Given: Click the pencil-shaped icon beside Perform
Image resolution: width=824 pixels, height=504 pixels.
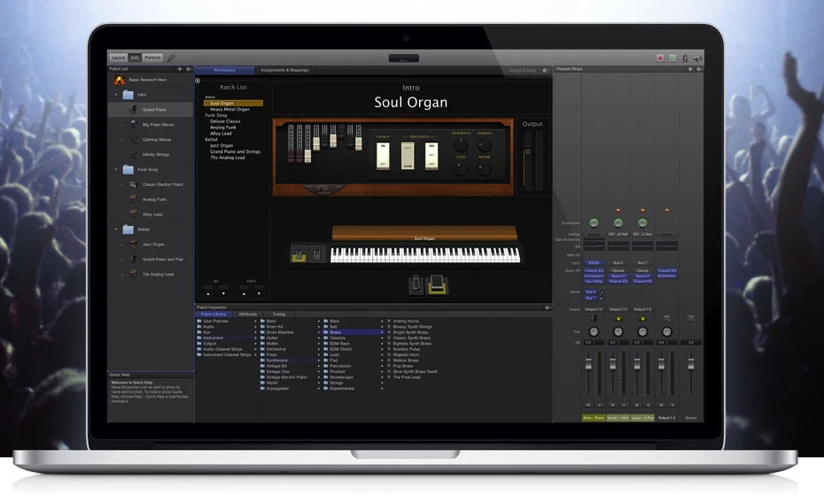Looking at the screenshot, I should coord(171,58).
